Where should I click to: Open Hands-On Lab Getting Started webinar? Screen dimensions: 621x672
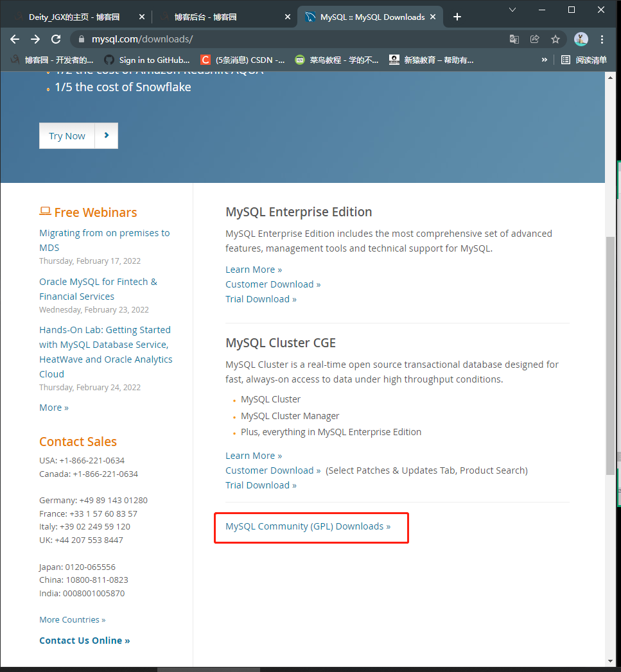pos(106,352)
